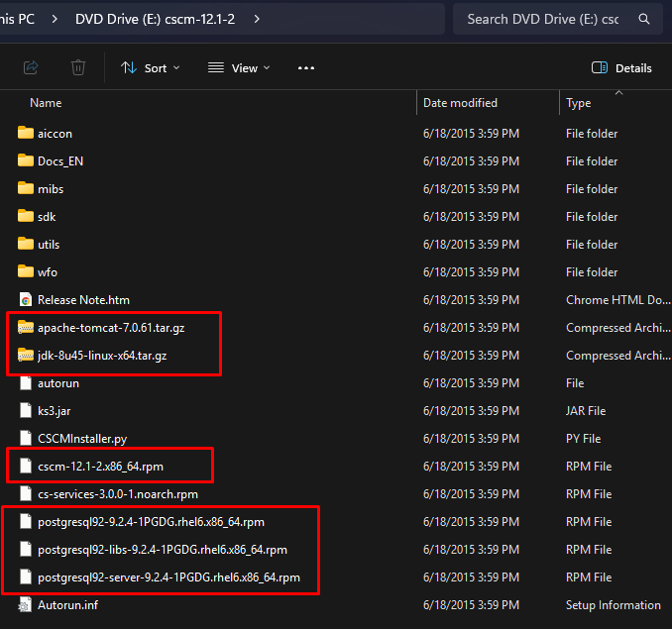Click the Delete trash can icon

(78, 68)
